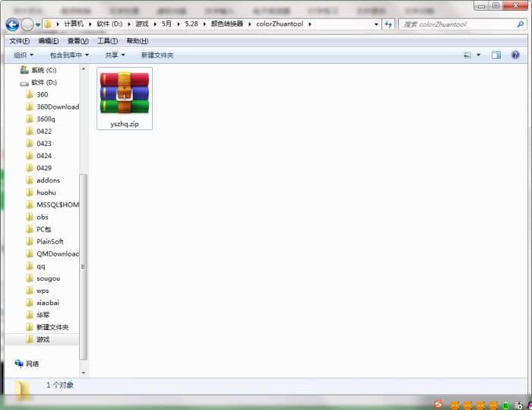Click the Forward navigation arrow button
The image size is (532, 410).
click(27, 24)
